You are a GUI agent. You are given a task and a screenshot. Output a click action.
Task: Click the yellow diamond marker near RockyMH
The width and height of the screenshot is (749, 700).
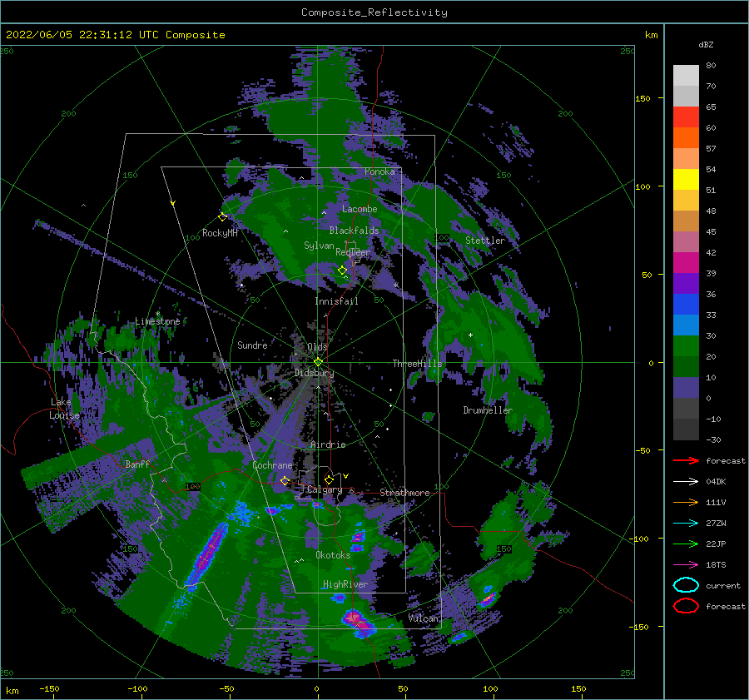pyautogui.click(x=222, y=217)
